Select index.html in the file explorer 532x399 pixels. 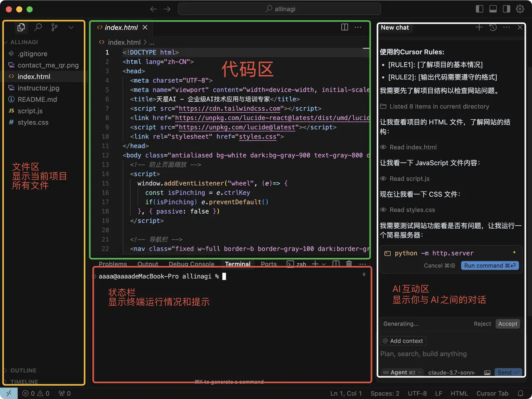click(x=34, y=76)
